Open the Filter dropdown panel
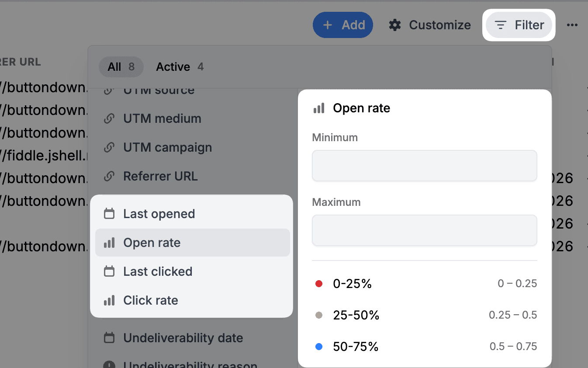The height and width of the screenshot is (368, 588). click(519, 25)
